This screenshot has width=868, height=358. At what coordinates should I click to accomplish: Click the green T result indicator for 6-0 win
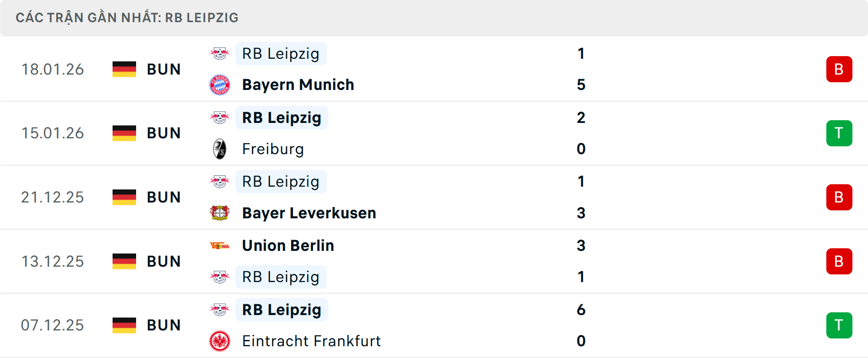839,325
